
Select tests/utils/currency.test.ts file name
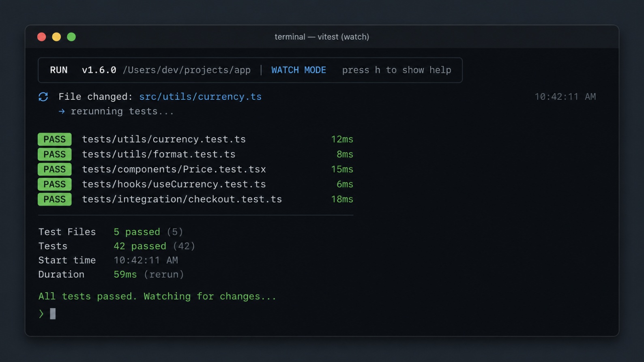[164, 139]
